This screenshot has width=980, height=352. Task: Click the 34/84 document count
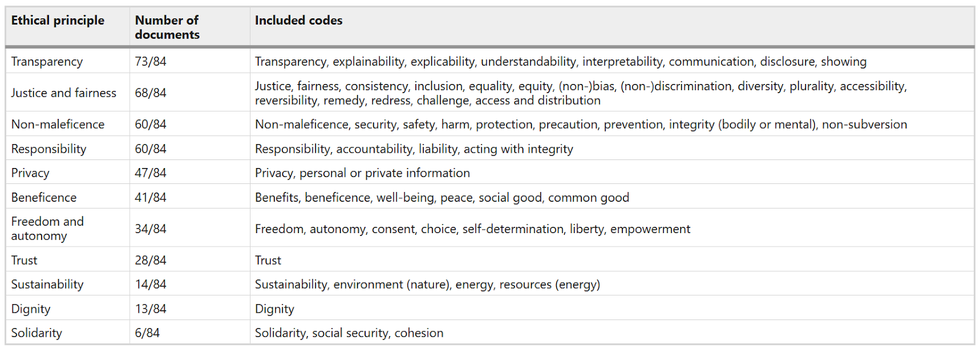151,229
